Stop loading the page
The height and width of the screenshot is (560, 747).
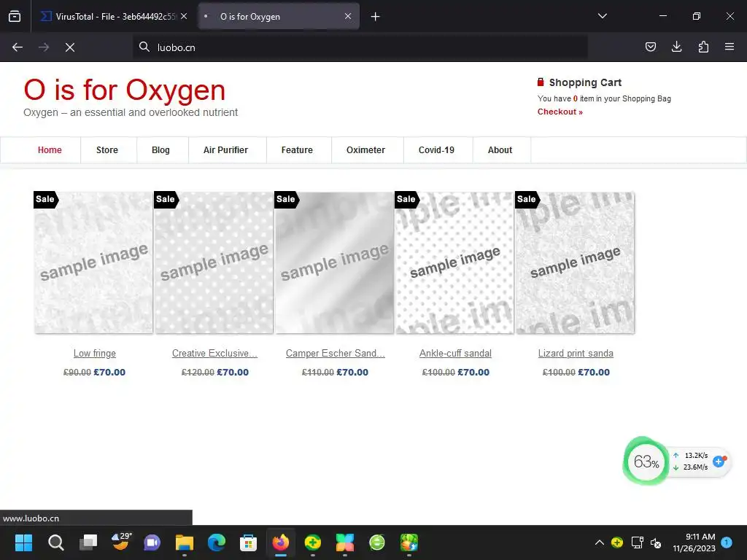click(70, 47)
